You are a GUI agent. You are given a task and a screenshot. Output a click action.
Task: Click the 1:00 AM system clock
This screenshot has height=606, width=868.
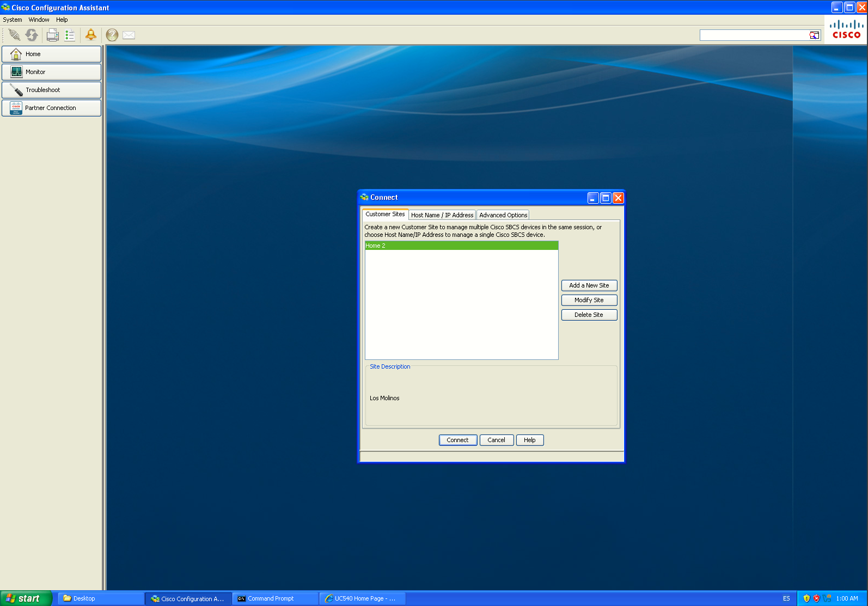click(x=847, y=598)
